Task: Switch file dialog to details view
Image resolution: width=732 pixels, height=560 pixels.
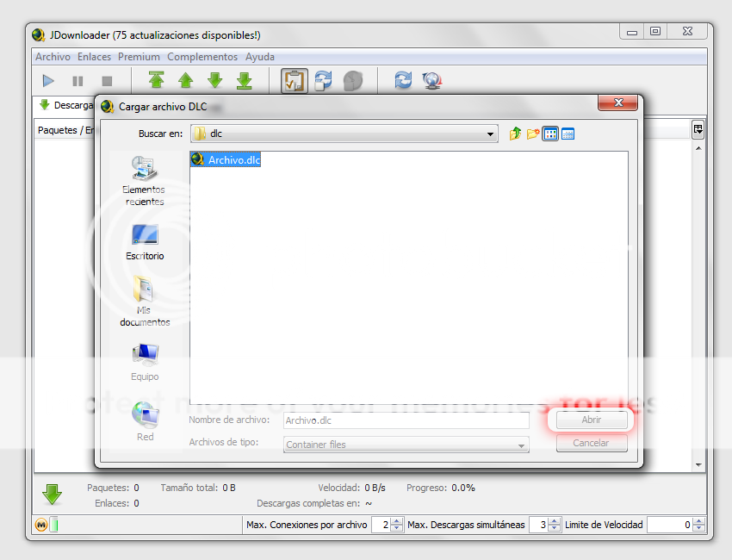Action: (x=568, y=134)
